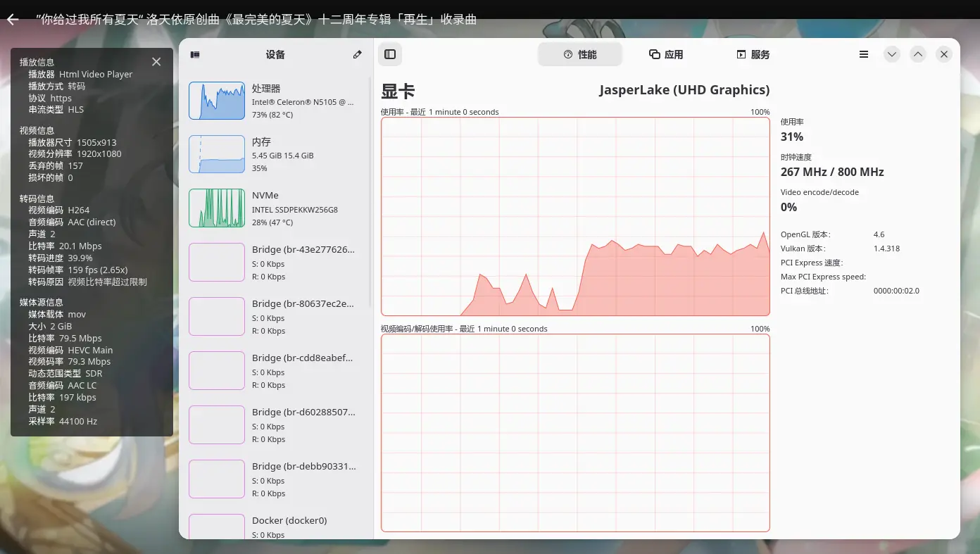This screenshot has width=980, height=554.
Task: Select the 处理器 (CPU) device in sidebar
Action: pyautogui.click(x=275, y=100)
